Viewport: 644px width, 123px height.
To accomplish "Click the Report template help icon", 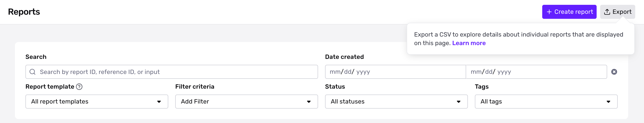I will tap(79, 87).
